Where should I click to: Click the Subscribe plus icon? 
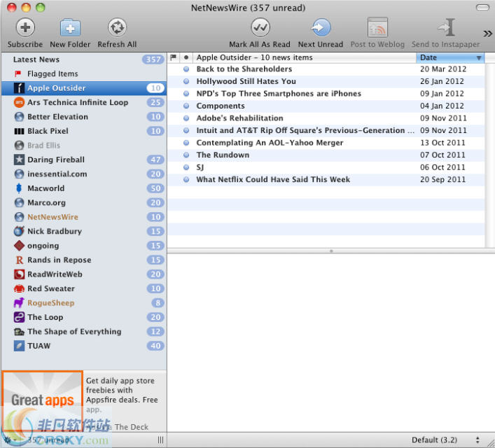[25, 27]
